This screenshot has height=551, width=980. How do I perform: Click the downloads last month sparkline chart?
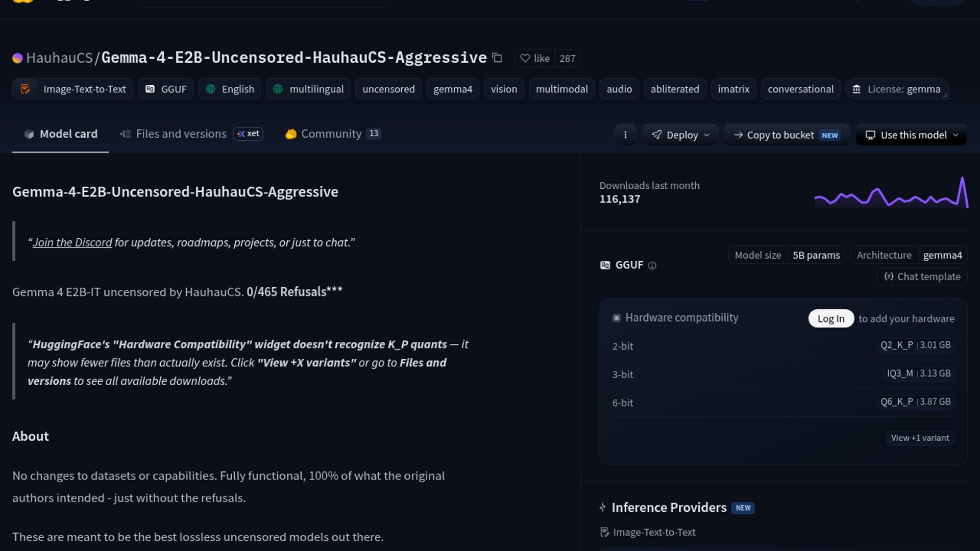891,192
